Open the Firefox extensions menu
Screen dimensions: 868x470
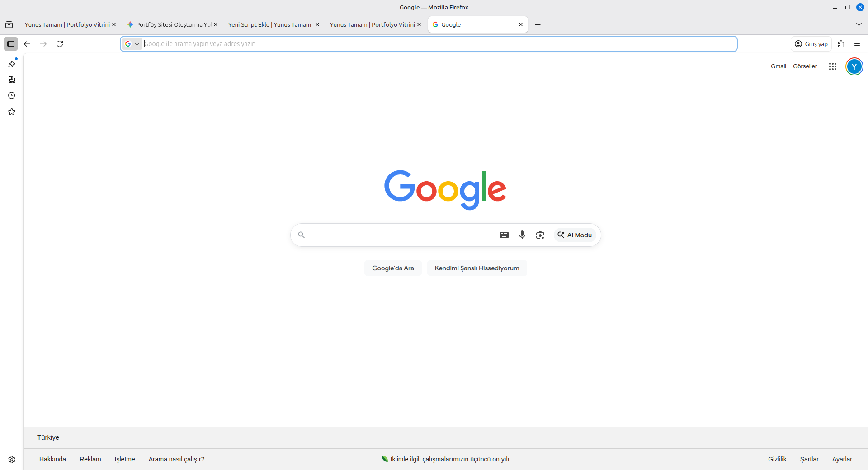tap(841, 44)
